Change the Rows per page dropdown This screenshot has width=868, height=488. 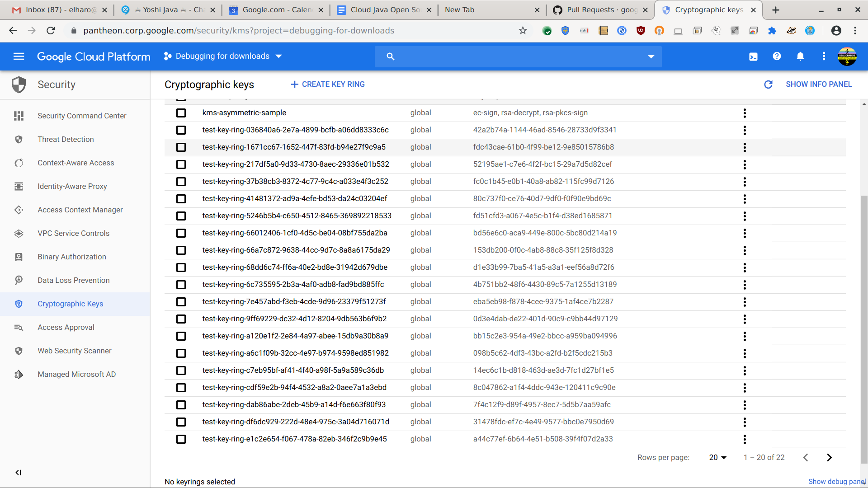click(x=717, y=457)
